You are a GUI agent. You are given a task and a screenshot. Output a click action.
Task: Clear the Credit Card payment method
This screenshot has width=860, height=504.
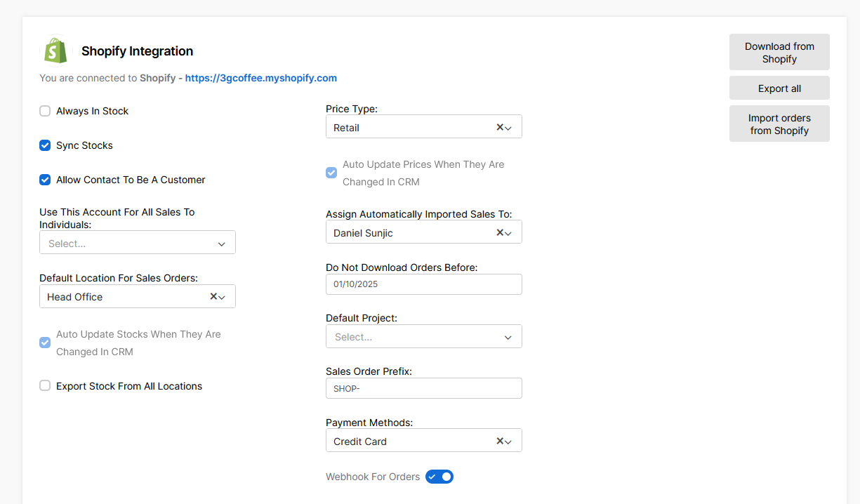pos(500,441)
